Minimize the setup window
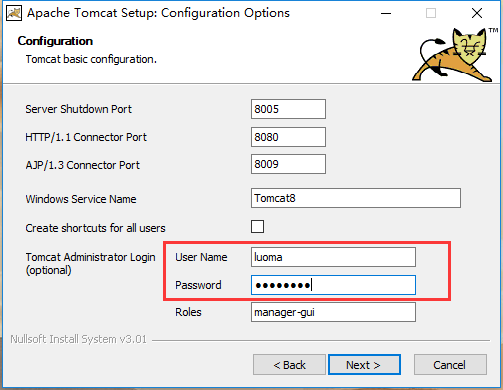503x390 pixels. coord(386,13)
